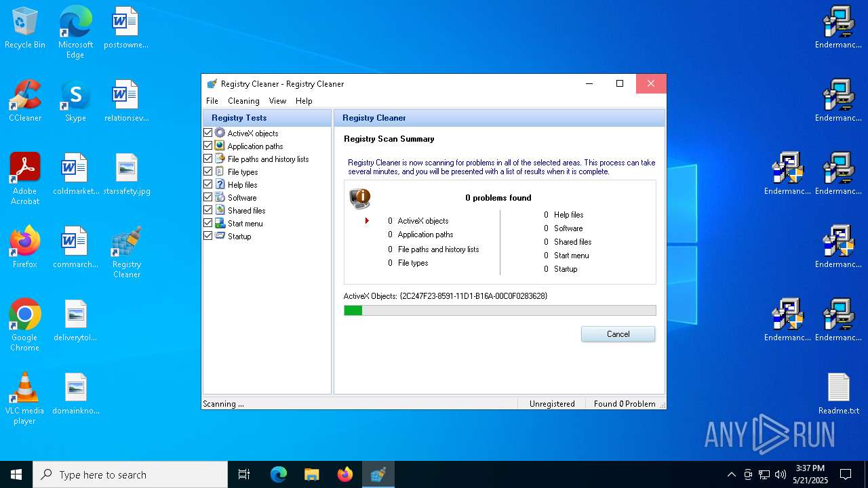Open Task View on the taskbar
Viewport: 868px width, 488px height.
pyautogui.click(x=244, y=474)
